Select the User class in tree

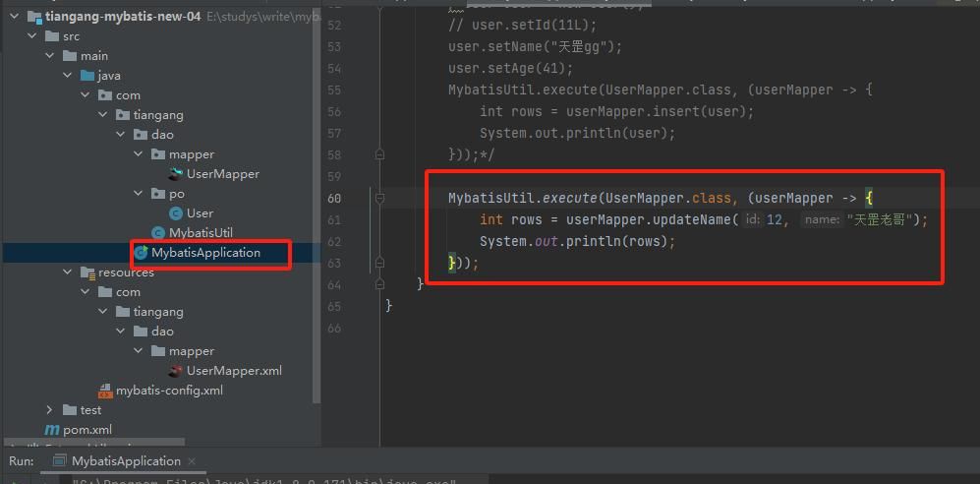tap(200, 213)
